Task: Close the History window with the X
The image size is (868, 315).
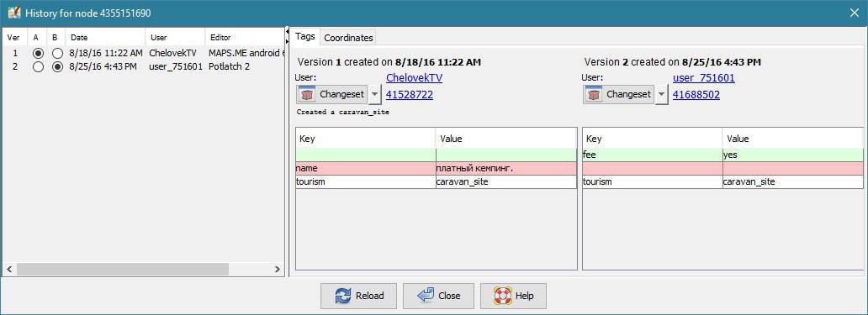Action: point(855,13)
